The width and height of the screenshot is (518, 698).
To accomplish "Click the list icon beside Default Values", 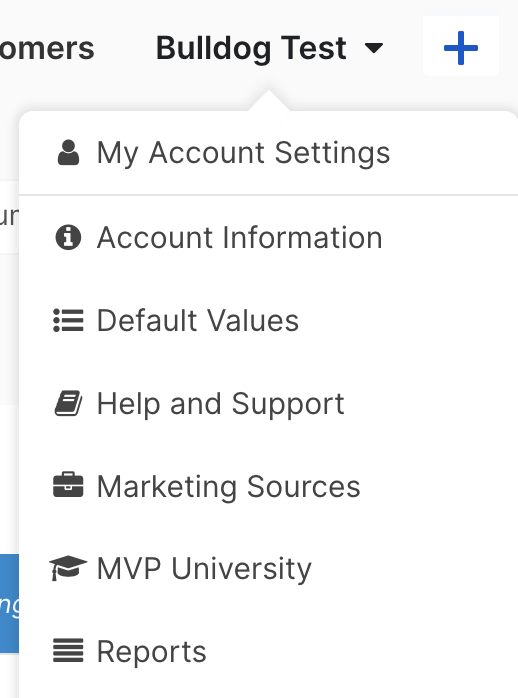I will click(x=68, y=321).
